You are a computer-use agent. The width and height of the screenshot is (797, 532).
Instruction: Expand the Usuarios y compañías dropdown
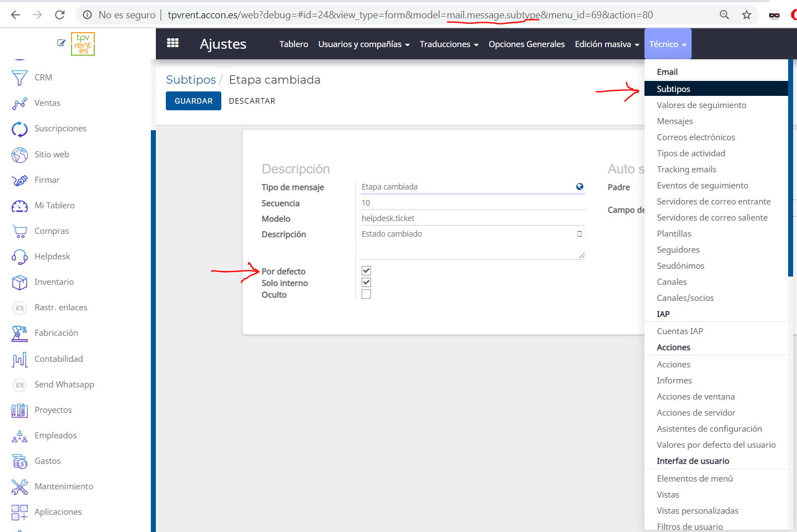point(363,44)
